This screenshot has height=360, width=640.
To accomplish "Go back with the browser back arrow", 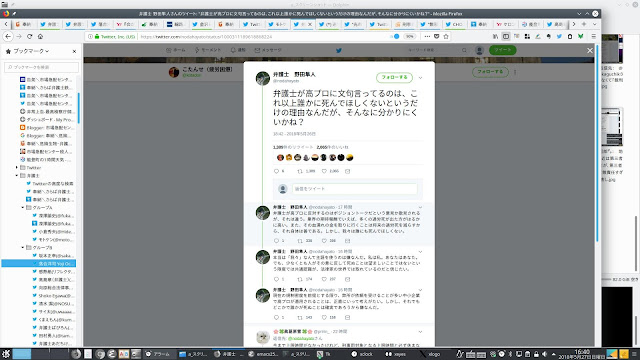I will (8, 36).
